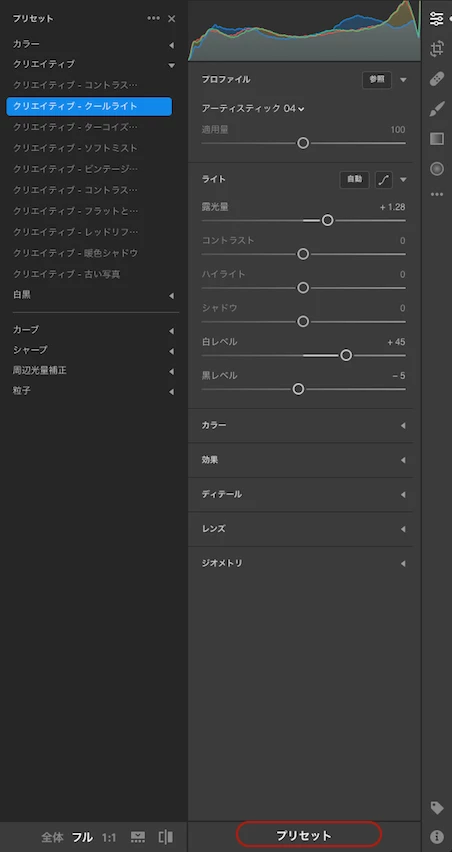Open the Keywords tag icon
Viewport: 452px width, 852px height.
[x=437, y=807]
